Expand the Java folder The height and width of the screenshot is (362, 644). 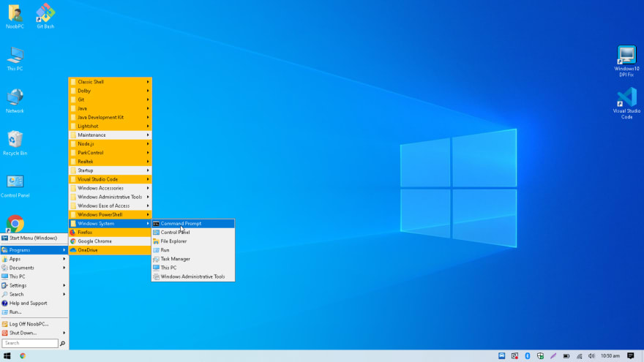coord(110,108)
